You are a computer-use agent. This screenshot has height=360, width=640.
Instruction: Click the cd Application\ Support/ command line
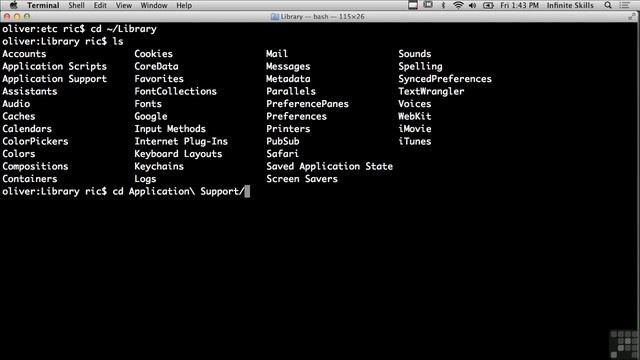pyautogui.click(x=178, y=191)
